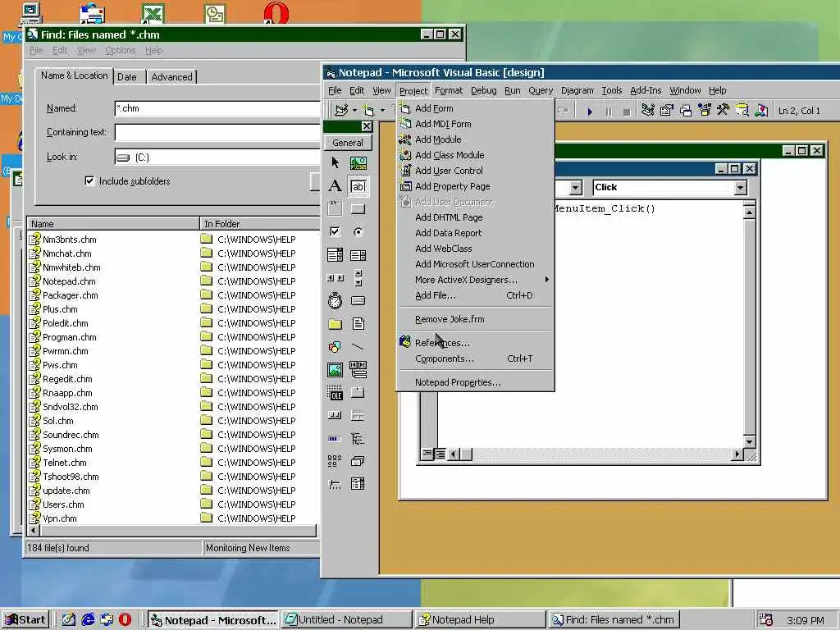The image size is (840, 630).
Task: Open the Visual Component Manager toolbar icon
Action: (x=761, y=111)
